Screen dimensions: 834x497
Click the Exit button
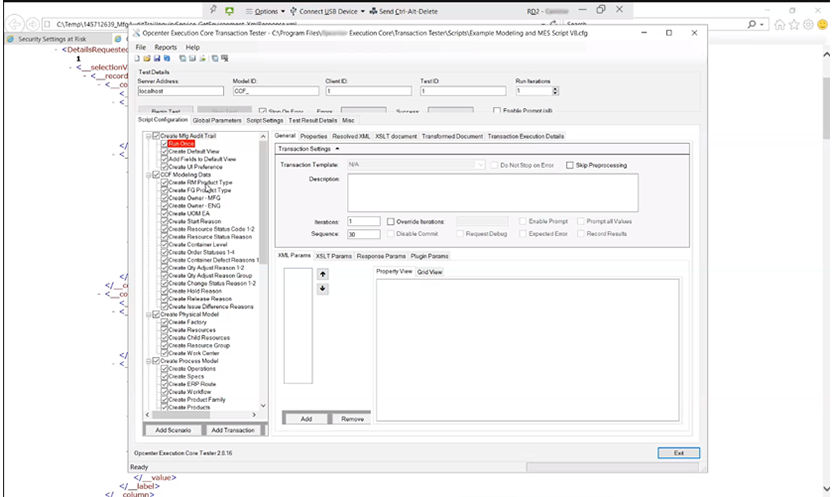pyautogui.click(x=679, y=453)
